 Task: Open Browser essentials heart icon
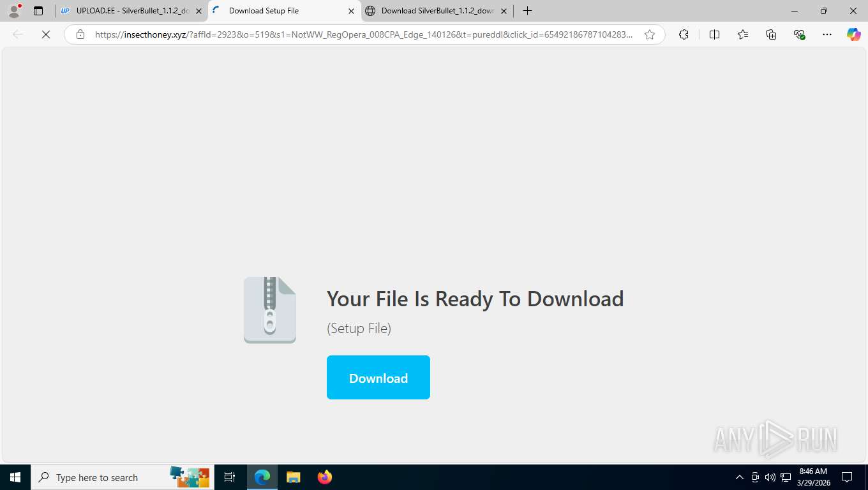[x=799, y=35]
